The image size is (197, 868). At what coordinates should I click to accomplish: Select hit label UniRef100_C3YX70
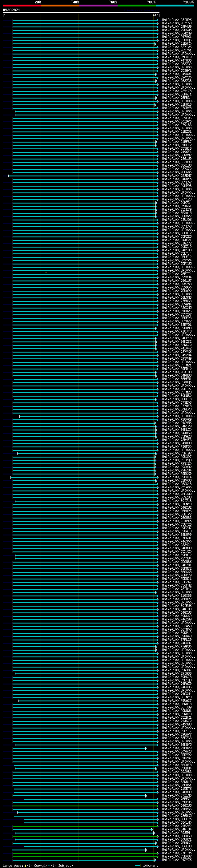[177, 169]
